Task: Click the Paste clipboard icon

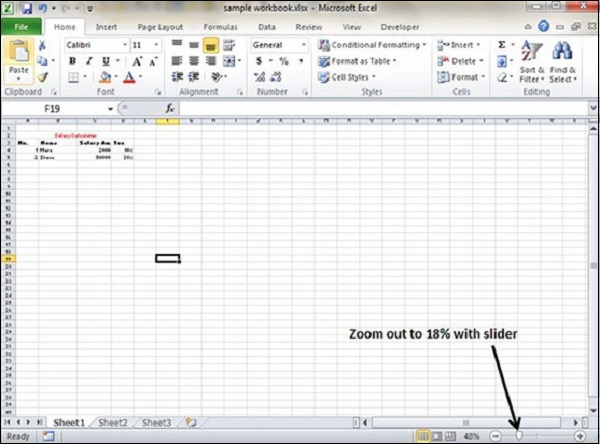Action: (18, 52)
